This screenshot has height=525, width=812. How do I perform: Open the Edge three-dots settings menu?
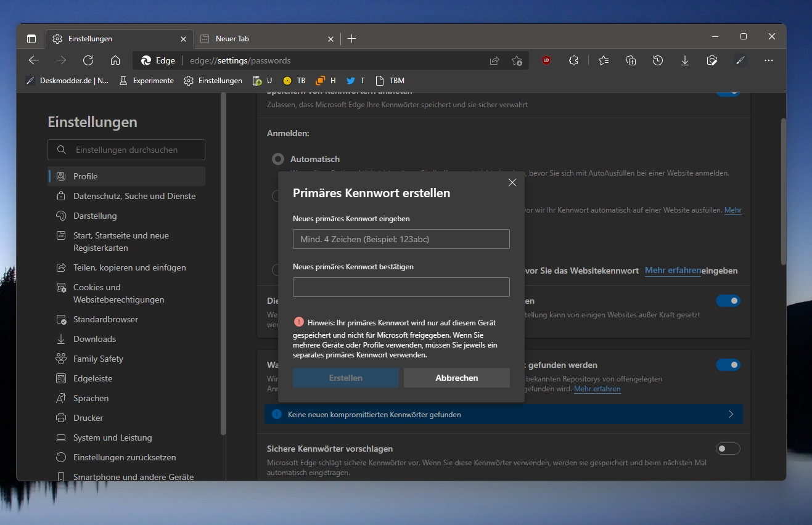[x=769, y=60]
